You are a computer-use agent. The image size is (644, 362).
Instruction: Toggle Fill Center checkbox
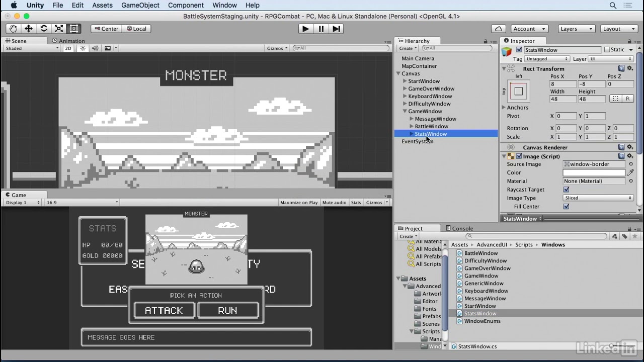point(566,207)
